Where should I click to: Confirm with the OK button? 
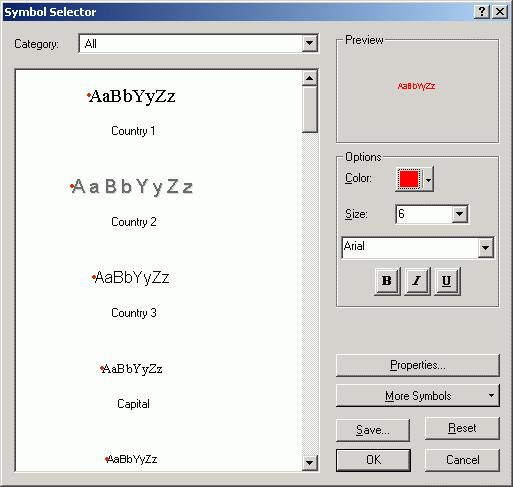pos(373,460)
